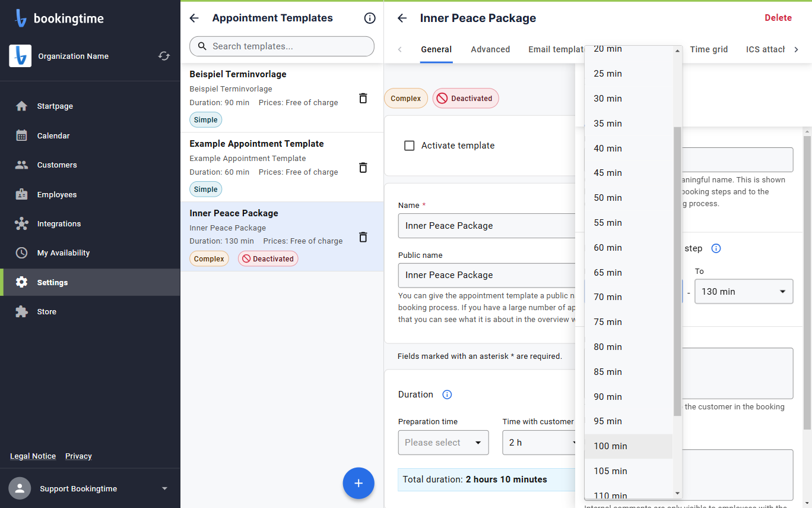Choose 60 min from the dropdown list
Screen dimensions: 812x508
[x=629, y=248]
